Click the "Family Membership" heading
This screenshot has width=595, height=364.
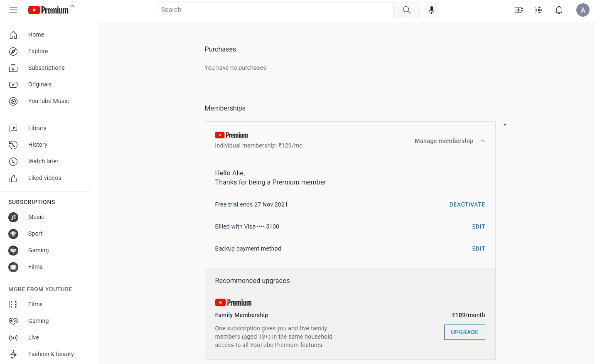pyautogui.click(x=241, y=315)
